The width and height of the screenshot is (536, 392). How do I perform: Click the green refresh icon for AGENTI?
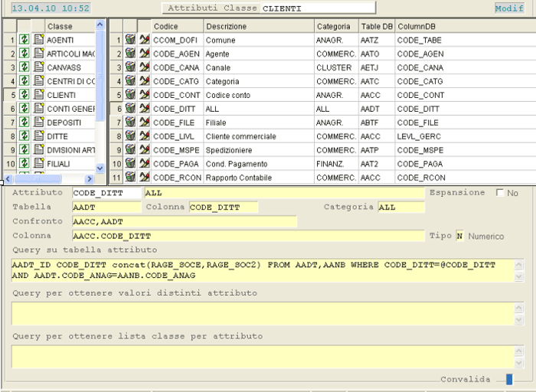[x=25, y=40]
